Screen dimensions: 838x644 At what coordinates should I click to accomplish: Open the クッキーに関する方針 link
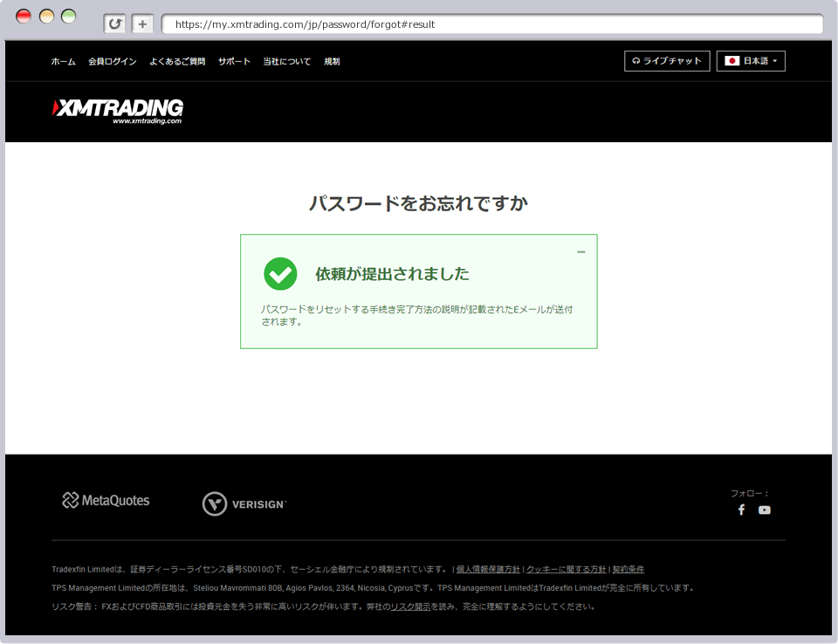click(566, 569)
